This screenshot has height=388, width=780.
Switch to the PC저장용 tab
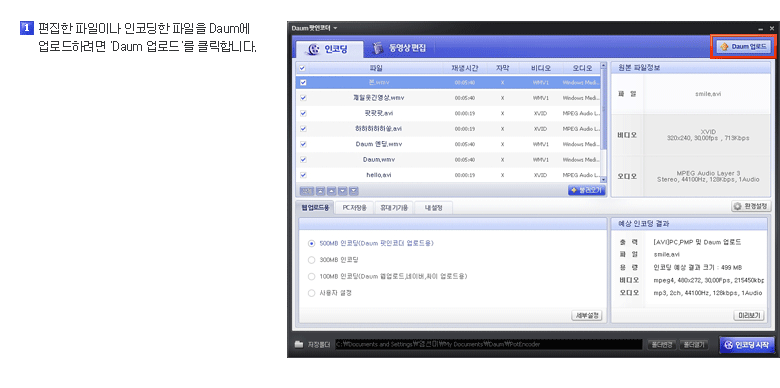(354, 208)
